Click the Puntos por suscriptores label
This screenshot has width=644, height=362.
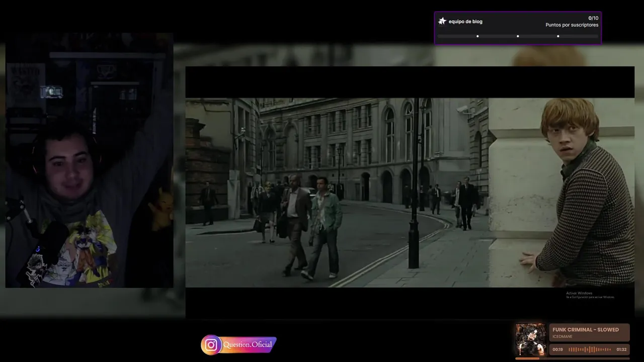(572, 25)
